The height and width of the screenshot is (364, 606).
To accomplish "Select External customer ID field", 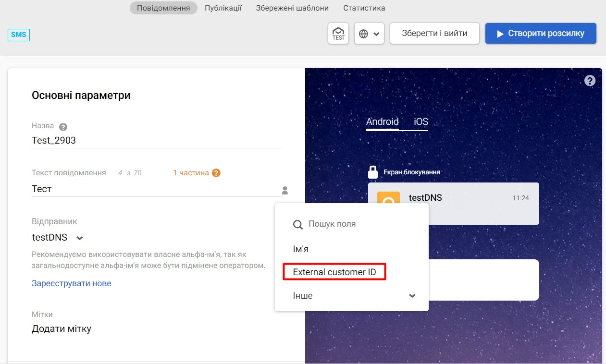I will [x=334, y=272].
